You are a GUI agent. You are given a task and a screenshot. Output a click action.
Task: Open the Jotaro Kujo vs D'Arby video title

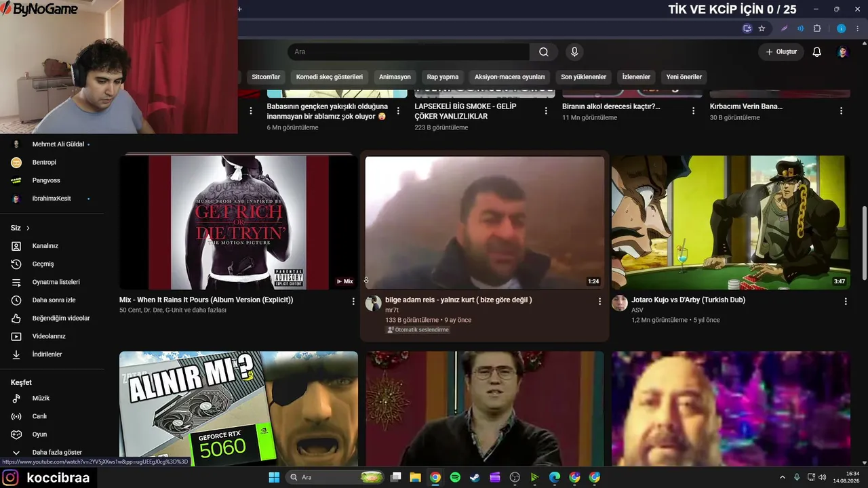click(688, 300)
